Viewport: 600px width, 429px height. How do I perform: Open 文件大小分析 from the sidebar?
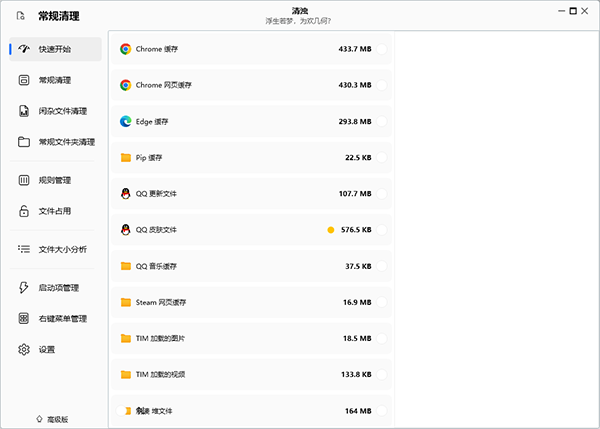pyautogui.click(x=55, y=250)
